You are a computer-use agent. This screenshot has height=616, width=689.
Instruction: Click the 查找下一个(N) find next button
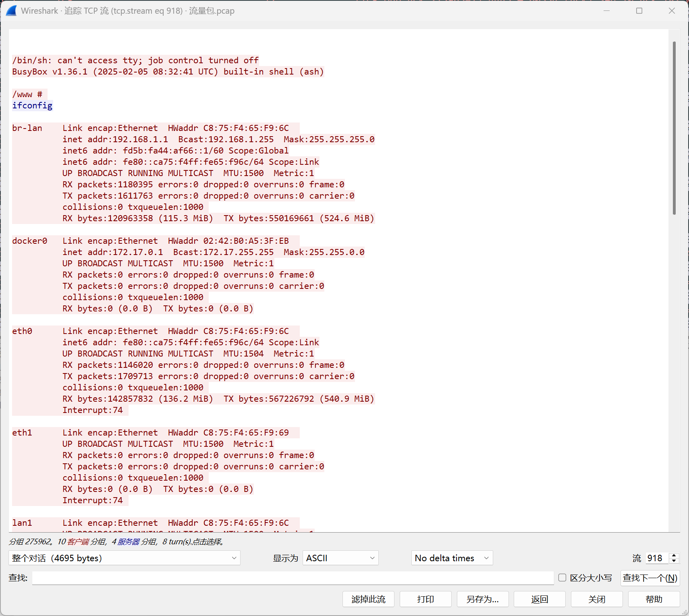(650, 578)
